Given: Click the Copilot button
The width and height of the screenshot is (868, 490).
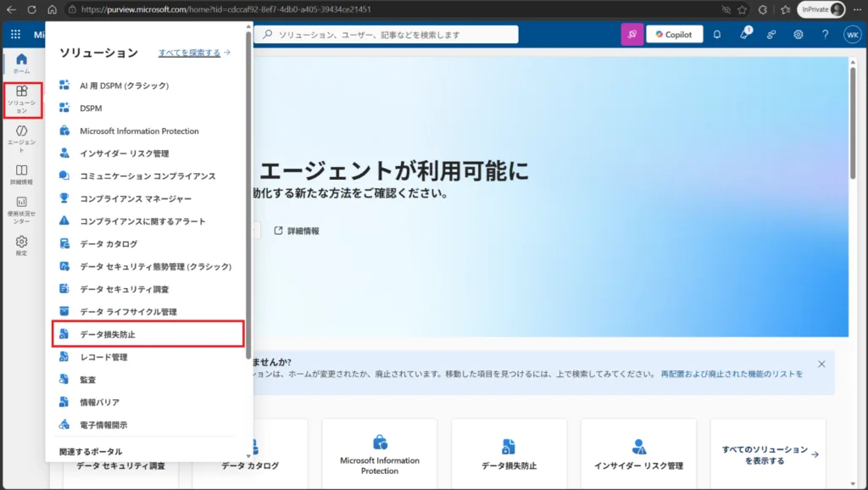Looking at the screenshot, I should [x=674, y=34].
